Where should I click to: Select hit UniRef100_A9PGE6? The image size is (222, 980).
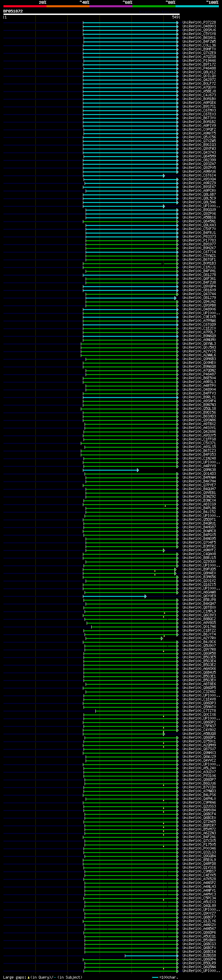199,103
